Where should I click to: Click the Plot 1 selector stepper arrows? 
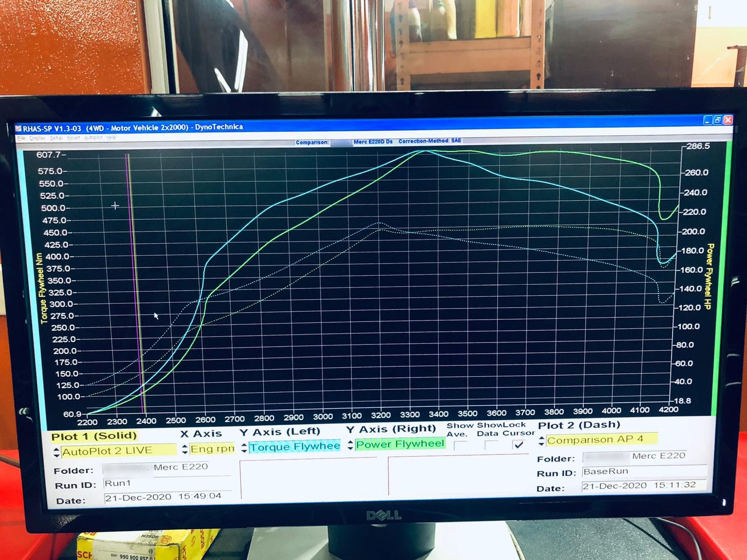56,452
